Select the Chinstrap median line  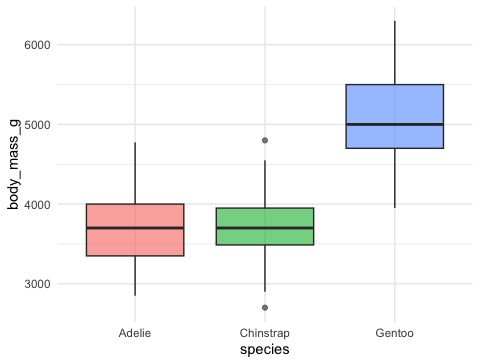265,228
